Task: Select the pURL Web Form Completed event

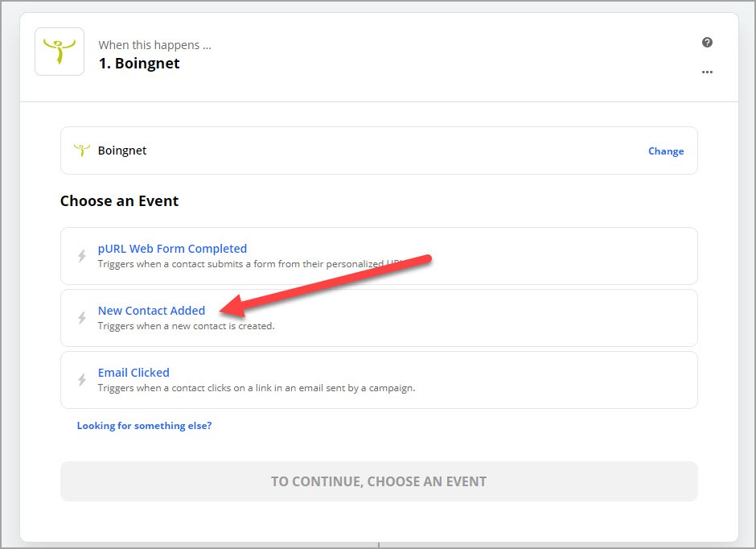Action: [379, 256]
